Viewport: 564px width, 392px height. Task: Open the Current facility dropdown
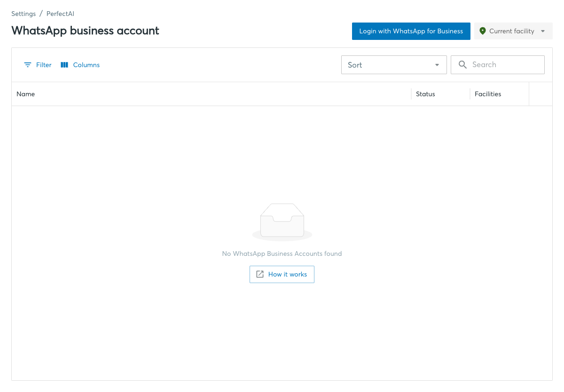point(513,31)
